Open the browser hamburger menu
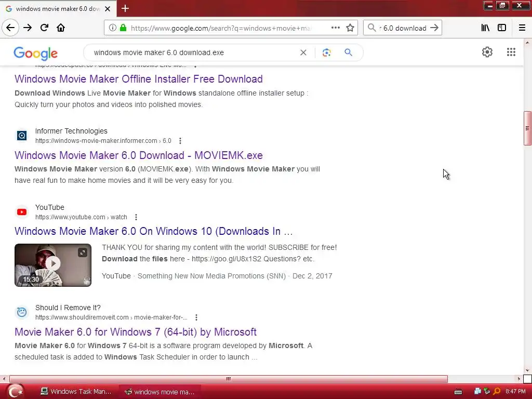 [x=522, y=28]
